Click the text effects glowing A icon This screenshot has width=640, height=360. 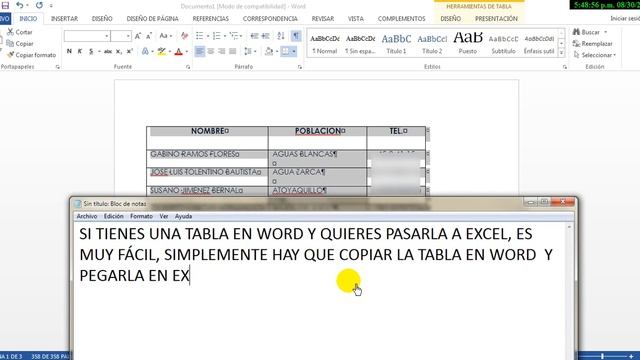pyautogui.click(x=145, y=51)
